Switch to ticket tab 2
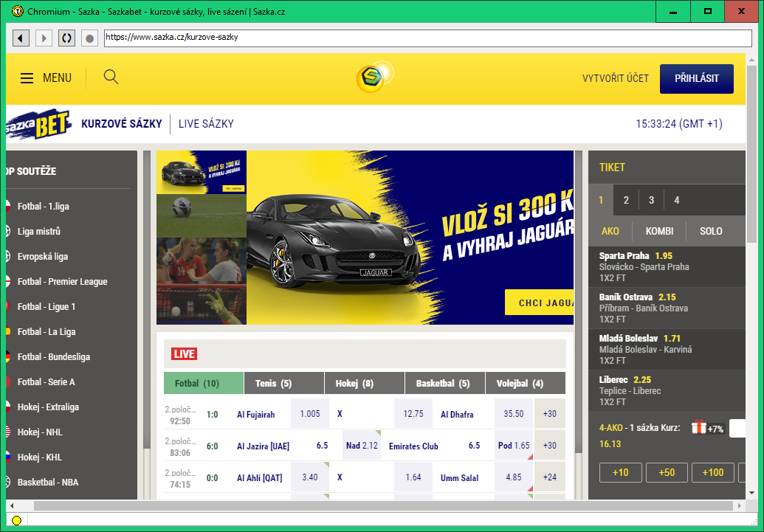Viewport: 764px width, 532px height. coord(626,200)
